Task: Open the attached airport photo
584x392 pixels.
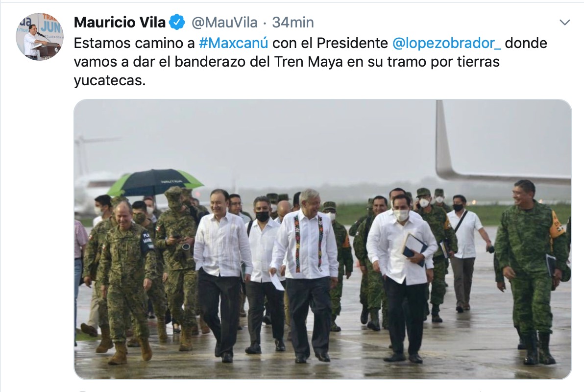Action: coord(322,239)
